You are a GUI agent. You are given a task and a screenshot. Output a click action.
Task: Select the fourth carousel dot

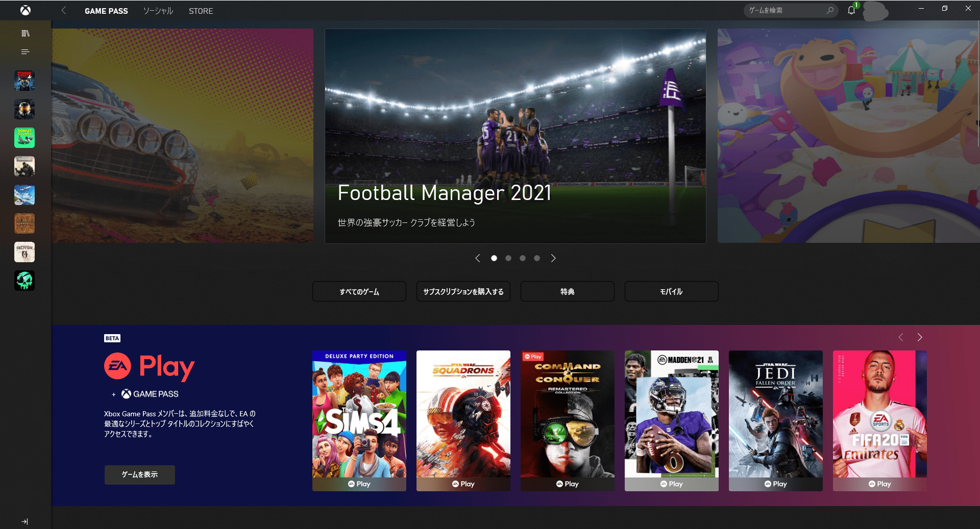pos(537,258)
